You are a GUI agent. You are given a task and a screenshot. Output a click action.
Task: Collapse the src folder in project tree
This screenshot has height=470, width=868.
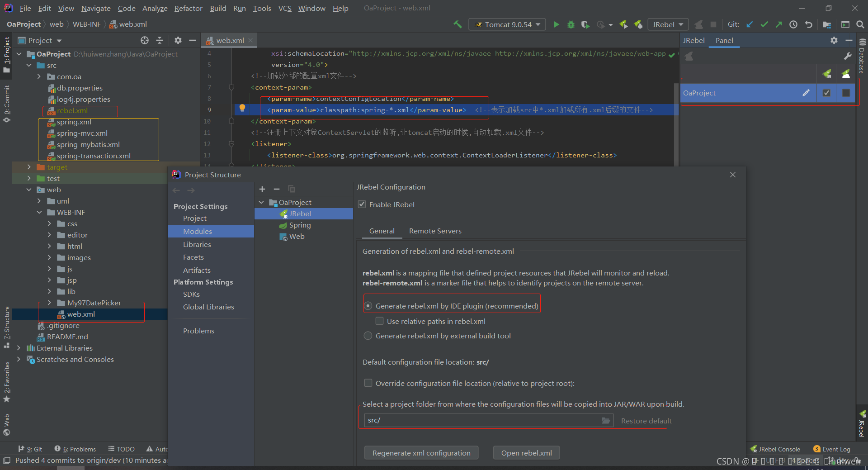click(x=29, y=65)
